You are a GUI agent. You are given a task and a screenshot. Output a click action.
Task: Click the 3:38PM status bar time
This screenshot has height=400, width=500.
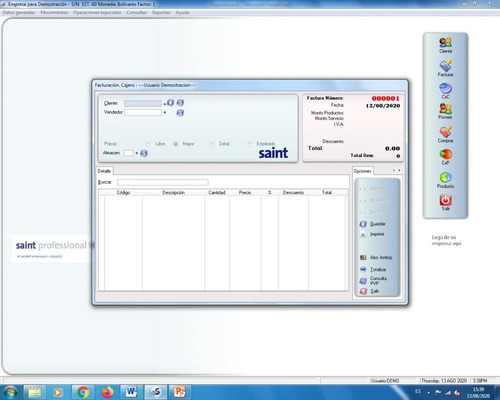tap(480, 381)
